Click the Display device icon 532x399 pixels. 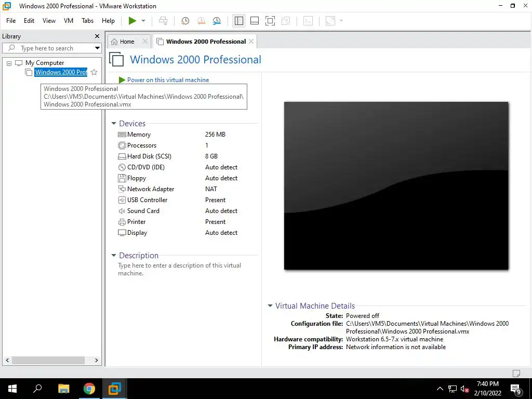coord(122,233)
